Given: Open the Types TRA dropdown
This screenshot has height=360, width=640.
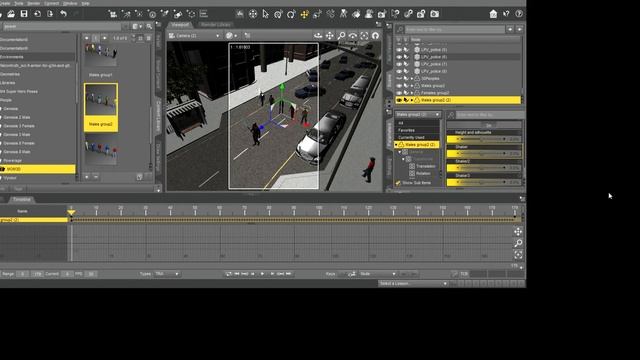Looking at the screenshot, I should coord(167,274).
